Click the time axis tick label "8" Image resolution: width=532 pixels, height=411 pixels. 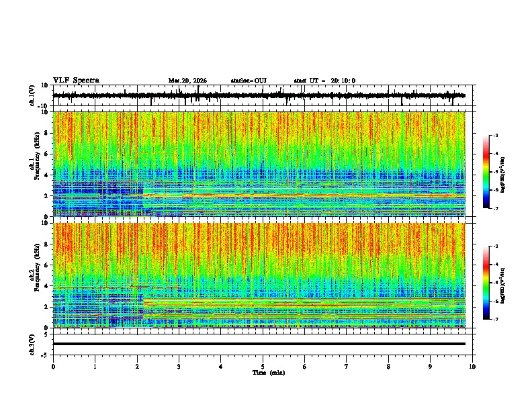pos(388,367)
